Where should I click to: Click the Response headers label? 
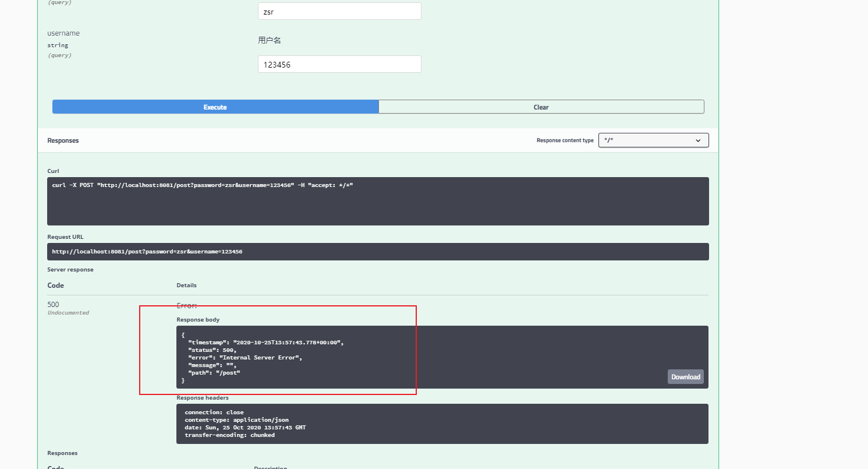coord(203,398)
